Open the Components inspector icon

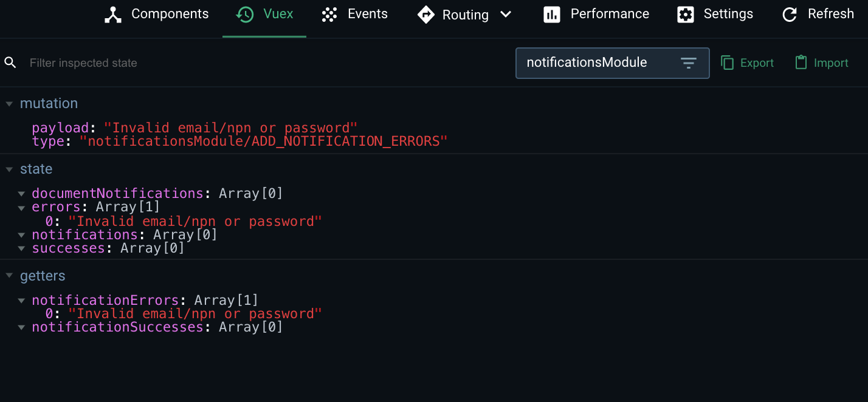[113, 14]
